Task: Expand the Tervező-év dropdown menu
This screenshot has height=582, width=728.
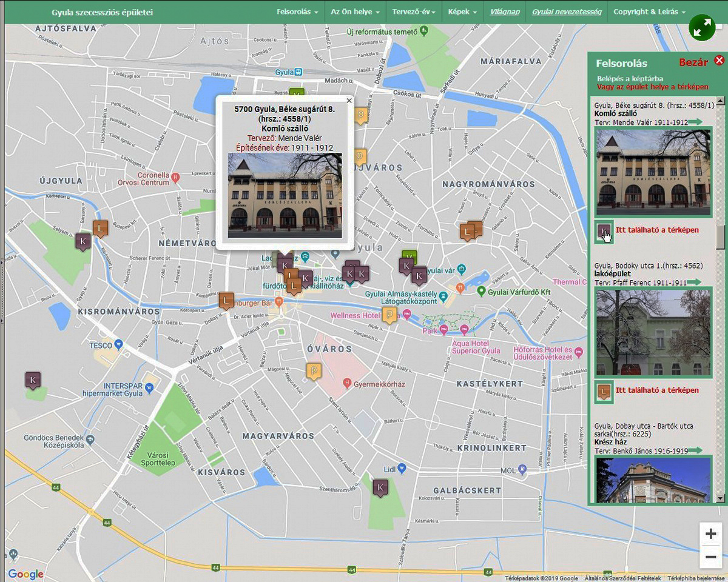Action: 414,12
